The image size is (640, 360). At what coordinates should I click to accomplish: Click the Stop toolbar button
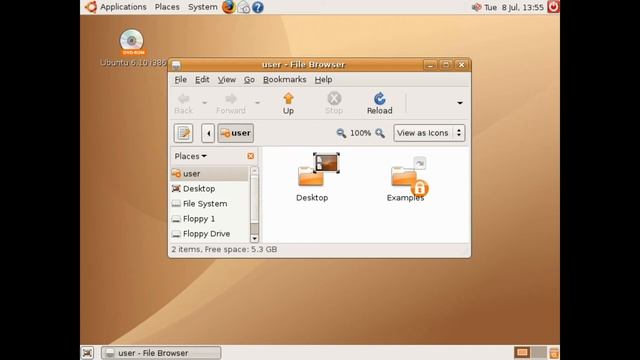click(334, 103)
